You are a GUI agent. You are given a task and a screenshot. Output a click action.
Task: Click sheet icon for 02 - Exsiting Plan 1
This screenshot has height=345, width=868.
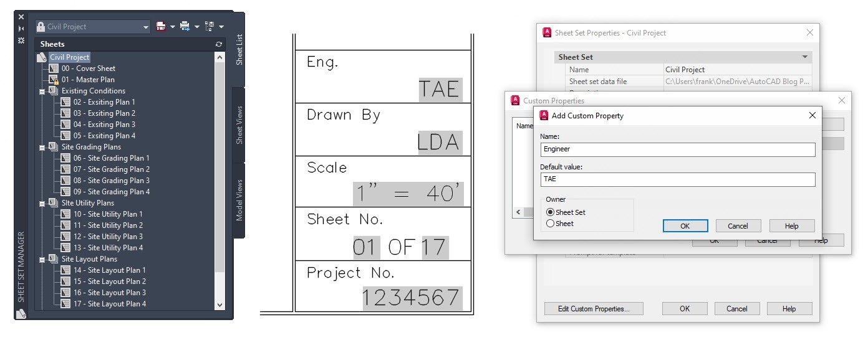click(65, 102)
